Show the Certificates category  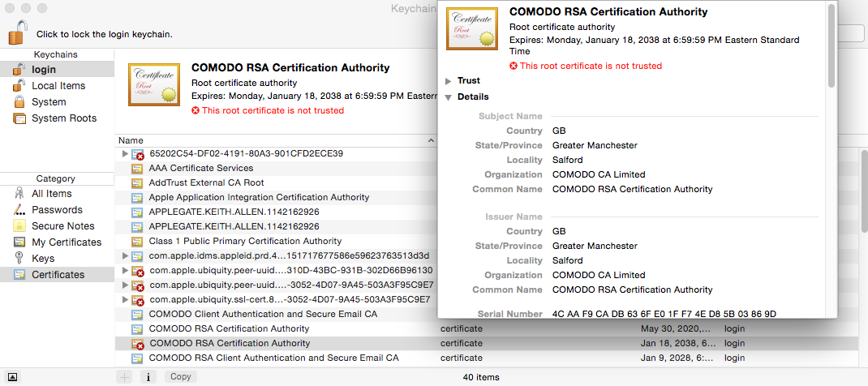(x=57, y=275)
